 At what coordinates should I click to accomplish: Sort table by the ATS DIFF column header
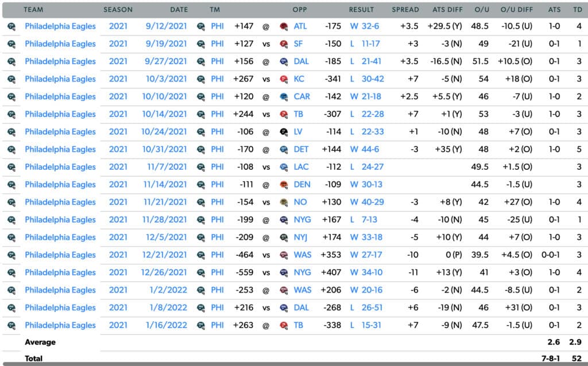[447, 10]
